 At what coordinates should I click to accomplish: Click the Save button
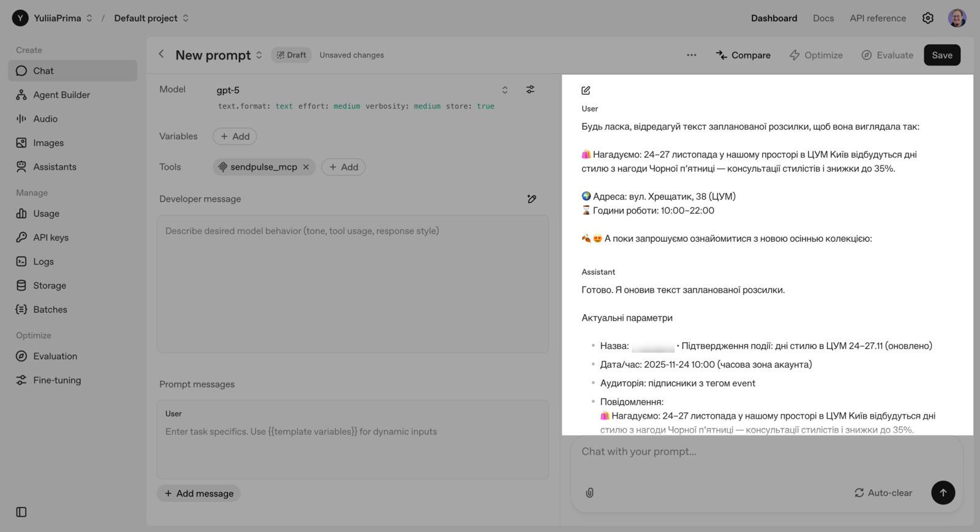tap(941, 55)
